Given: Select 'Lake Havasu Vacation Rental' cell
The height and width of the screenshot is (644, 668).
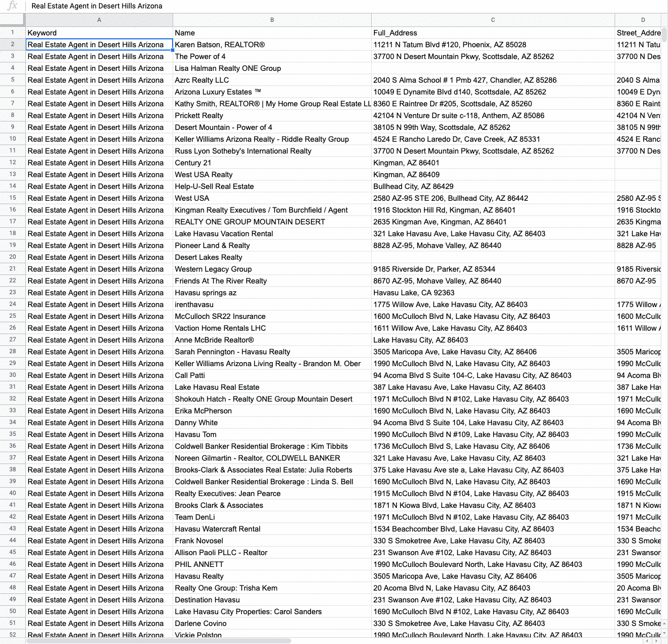Looking at the screenshot, I should pyautogui.click(x=272, y=233).
